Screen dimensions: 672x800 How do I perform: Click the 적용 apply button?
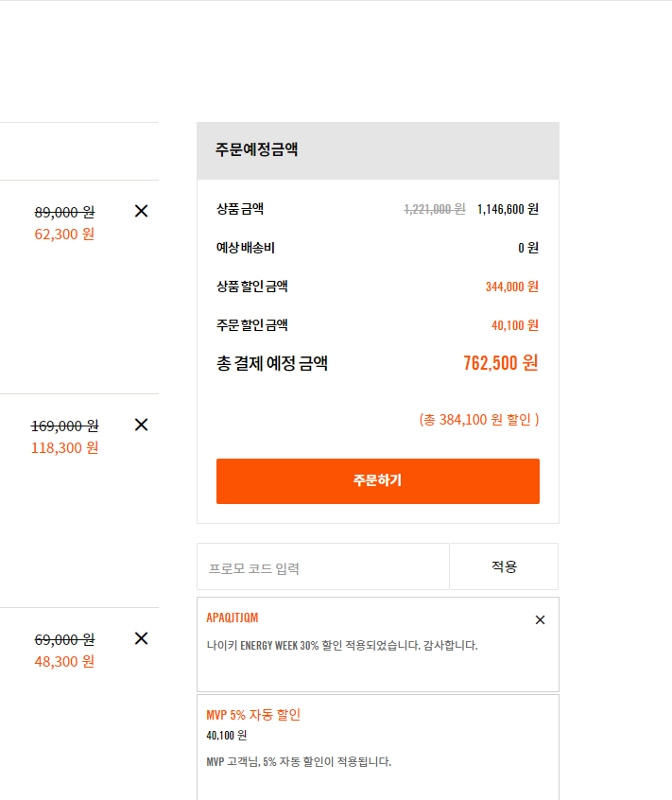[504, 566]
